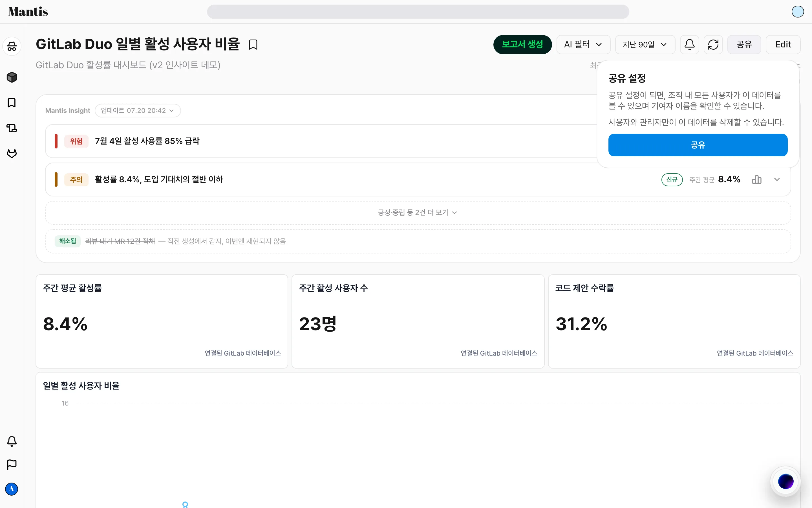
Task: Click the Mantis Insight label
Action: point(68,111)
